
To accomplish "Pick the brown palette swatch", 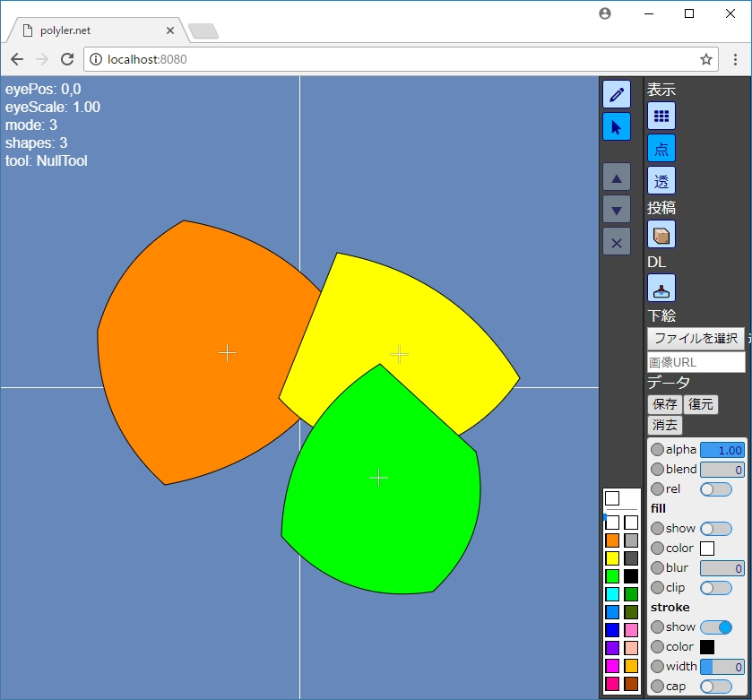I will coord(631,684).
